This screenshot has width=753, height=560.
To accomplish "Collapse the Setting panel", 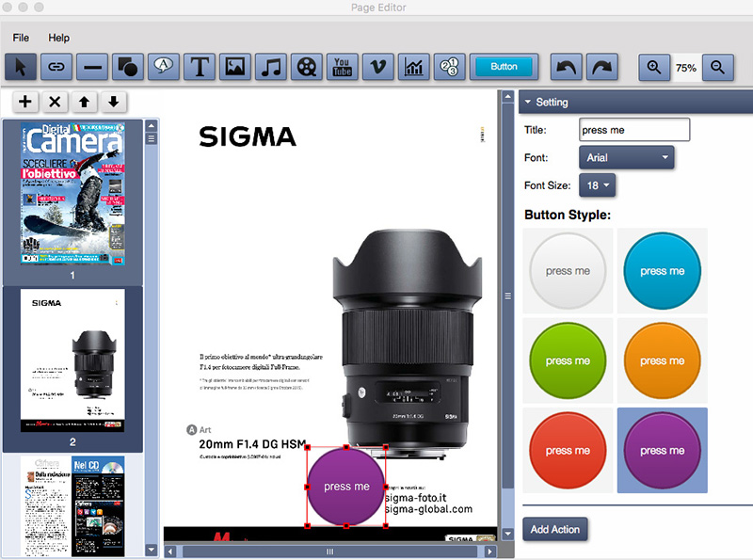I will [528, 102].
